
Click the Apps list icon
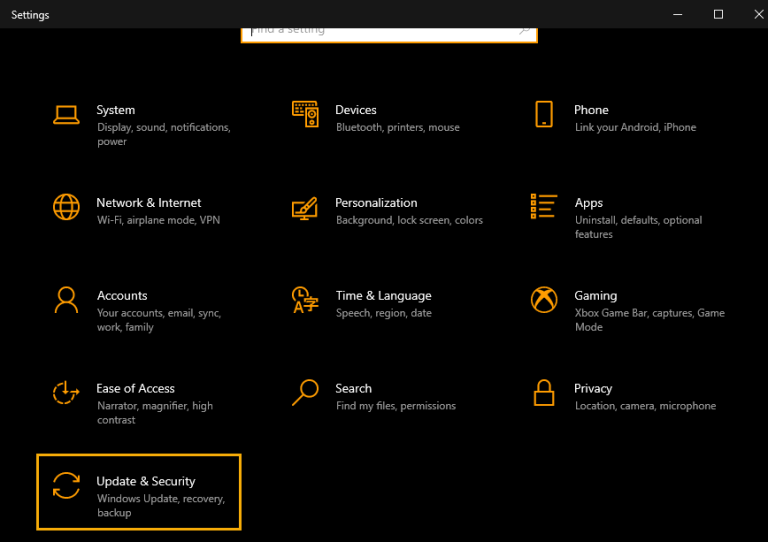544,207
